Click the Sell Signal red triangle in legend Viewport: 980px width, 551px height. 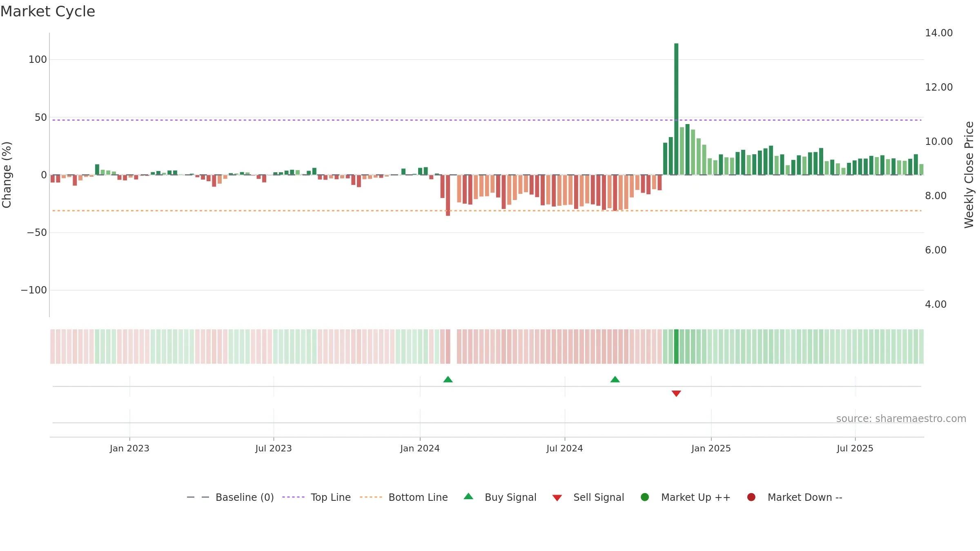pos(557,498)
